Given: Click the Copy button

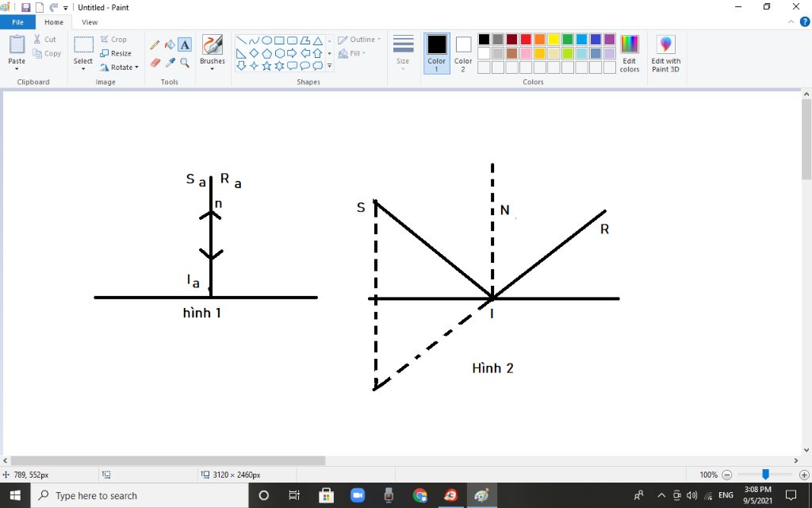Looking at the screenshot, I should point(47,53).
